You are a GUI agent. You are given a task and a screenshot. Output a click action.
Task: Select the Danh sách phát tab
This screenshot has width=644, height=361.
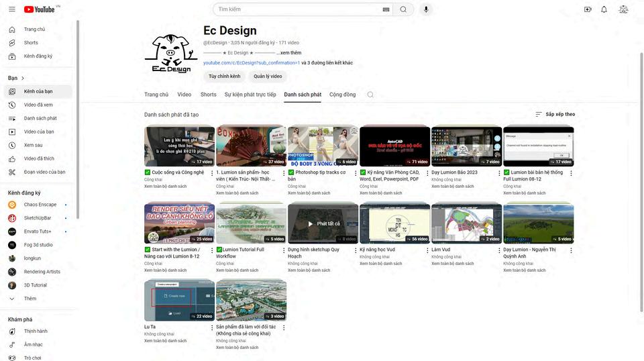click(x=303, y=95)
